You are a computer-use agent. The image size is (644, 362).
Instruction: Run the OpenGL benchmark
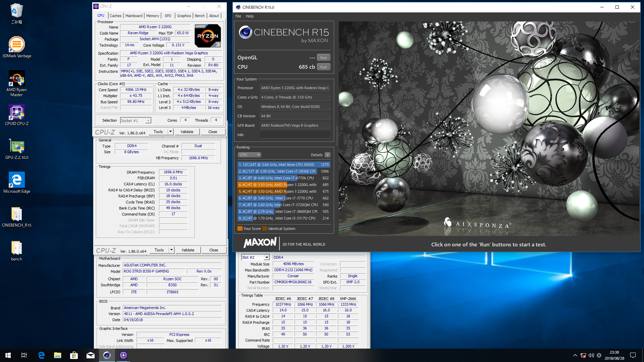(323, 58)
